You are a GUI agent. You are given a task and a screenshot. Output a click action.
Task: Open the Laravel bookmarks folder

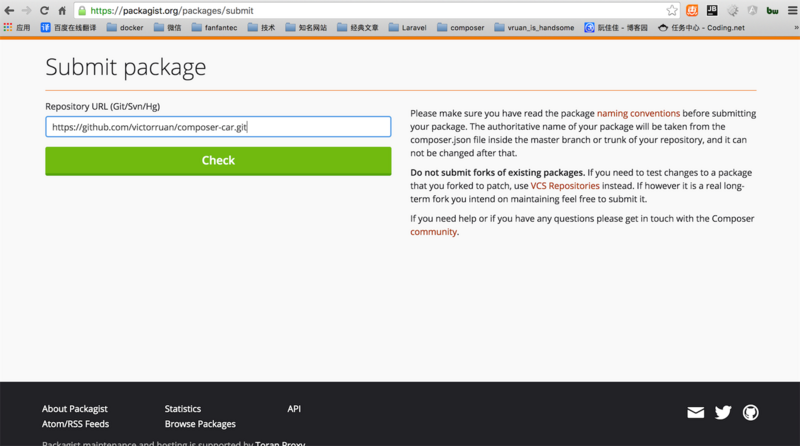408,28
